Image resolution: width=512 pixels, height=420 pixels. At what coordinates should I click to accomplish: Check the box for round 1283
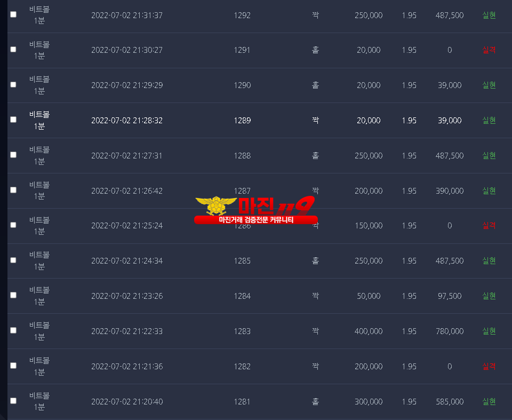(x=13, y=330)
